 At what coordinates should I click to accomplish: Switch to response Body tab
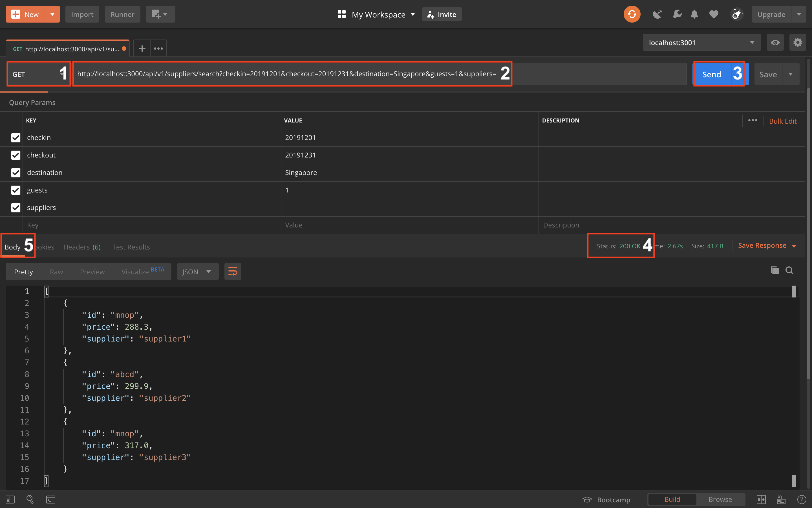pyautogui.click(x=13, y=247)
